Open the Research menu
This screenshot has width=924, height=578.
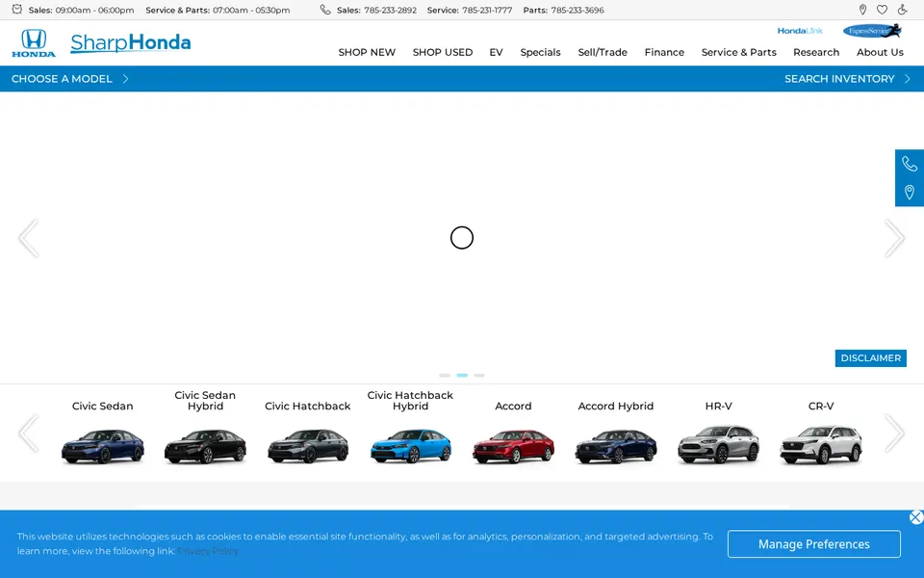(x=816, y=52)
